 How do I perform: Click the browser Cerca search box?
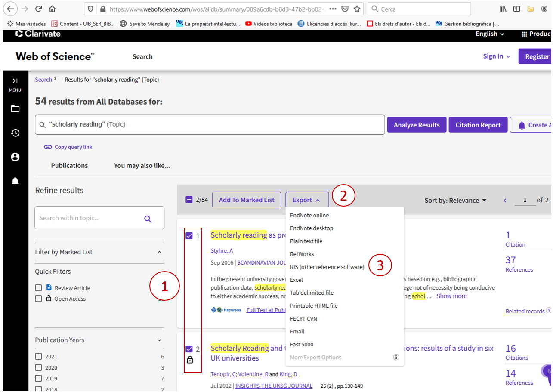tap(420, 9)
